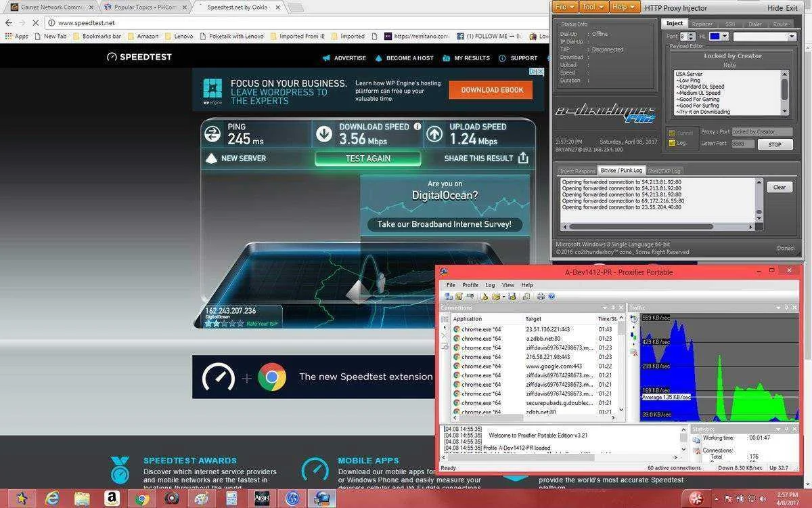This screenshot has height=508, width=812.
Task: Open File Explorer from the taskbar
Action: [82, 499]
